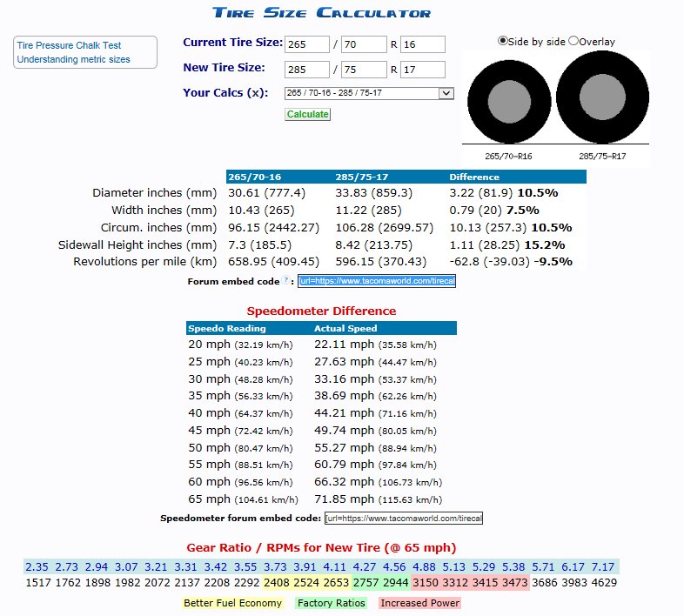684x616 pixels.
Task: Select gear ratio 5.71
Action: click(543, 567)
